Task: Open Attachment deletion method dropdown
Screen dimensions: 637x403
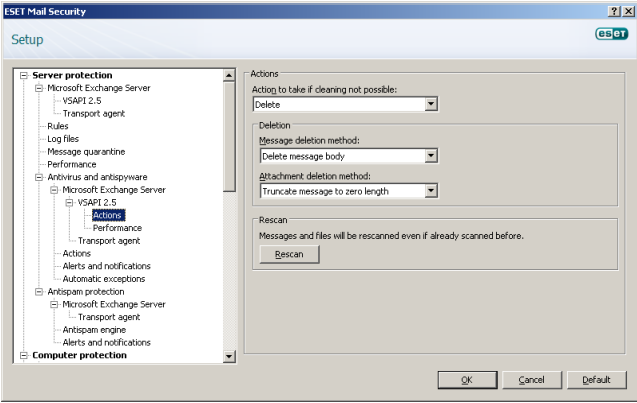Action: point(431,191)
